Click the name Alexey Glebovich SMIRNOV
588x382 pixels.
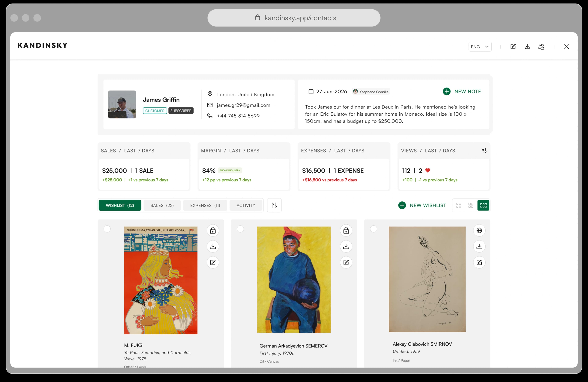pos(422,344)
